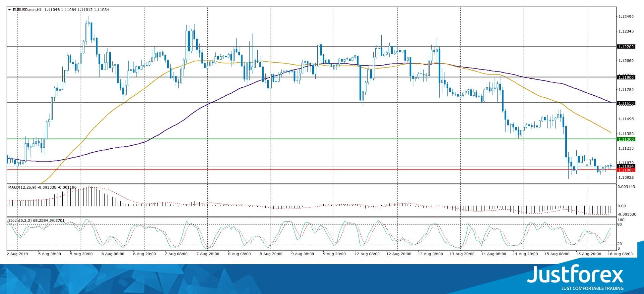Viewport: 644px width, 294px height.
Task: Click the 13 Aug 20:00 time label
Action: (461, 254)
